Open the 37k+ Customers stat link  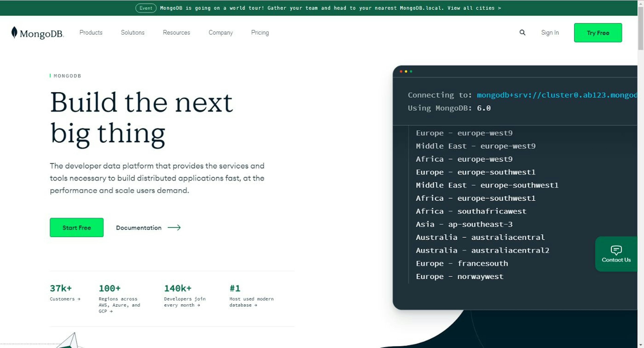[65, 292]
